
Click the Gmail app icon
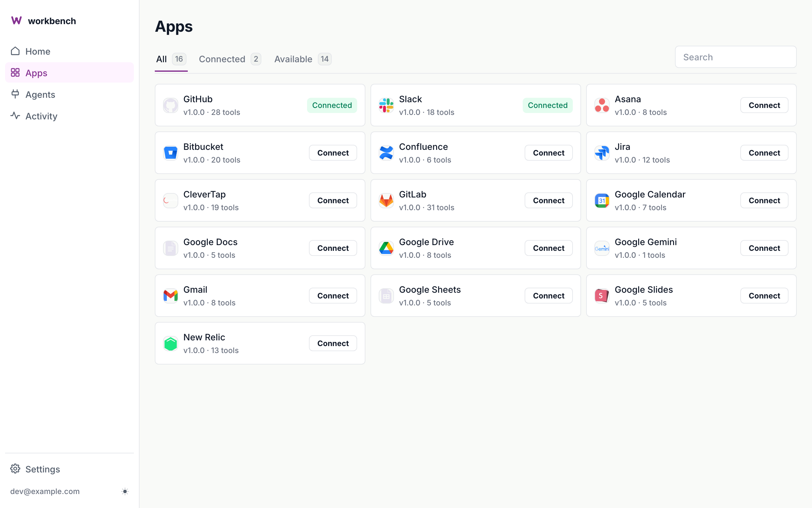pyautogui.click(x=170, y=296)
